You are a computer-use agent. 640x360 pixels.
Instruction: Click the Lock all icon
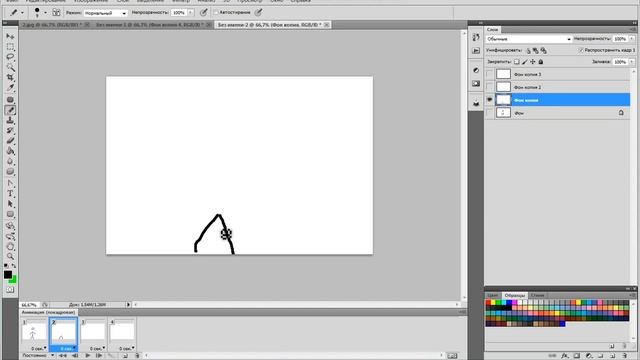pyautogui.click(x=541, y=62)
